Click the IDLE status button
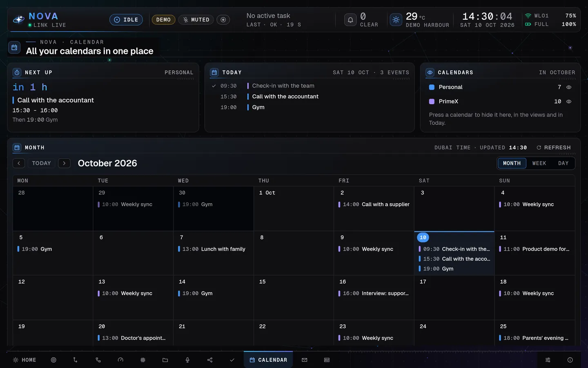Image resolution: width=588 pixels, height=368 pixels. click(126, 20)
